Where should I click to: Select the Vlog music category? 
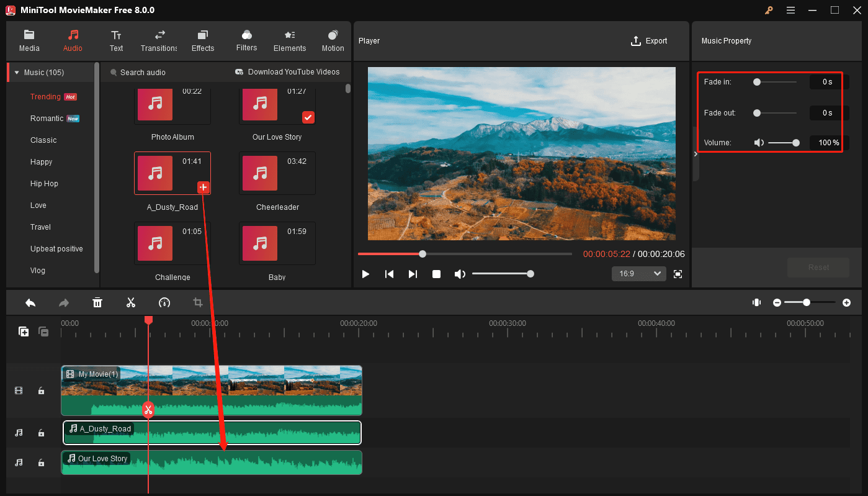[x=38, y=271]
